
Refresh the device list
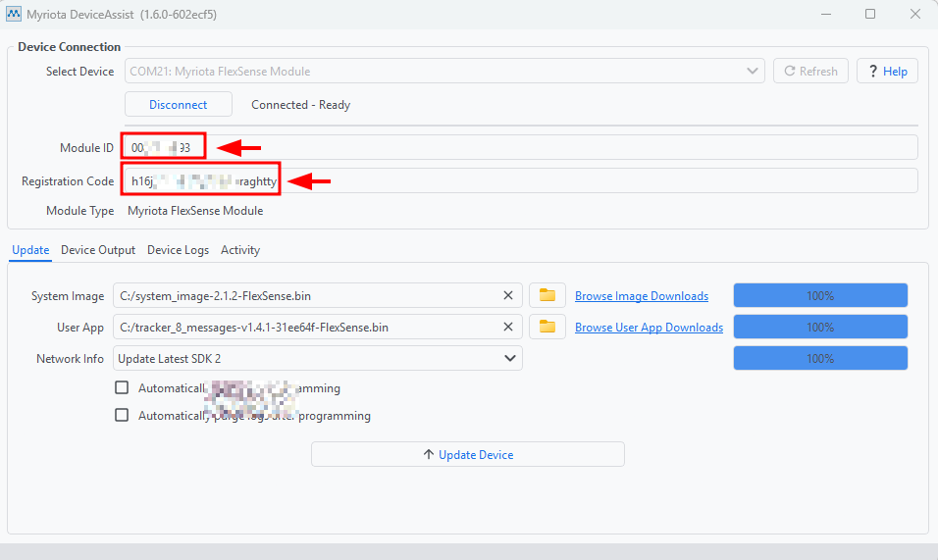(x=810, y=72)
